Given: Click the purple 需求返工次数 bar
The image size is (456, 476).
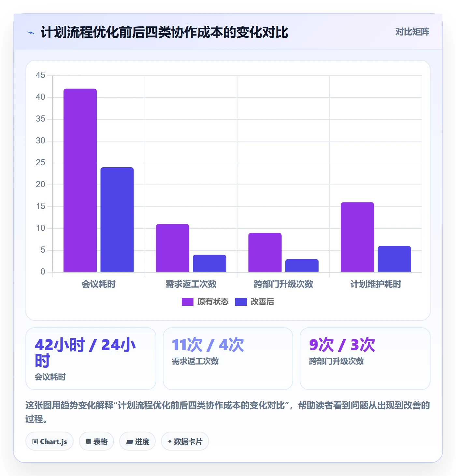Looking at the screenshot, I should click(x=173, y=248).
